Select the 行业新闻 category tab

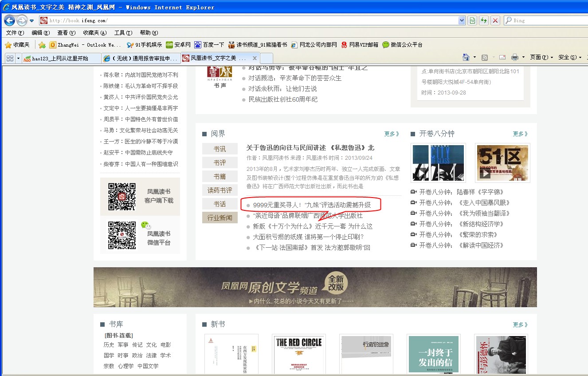pyautogui.click(x=220, y=218)
